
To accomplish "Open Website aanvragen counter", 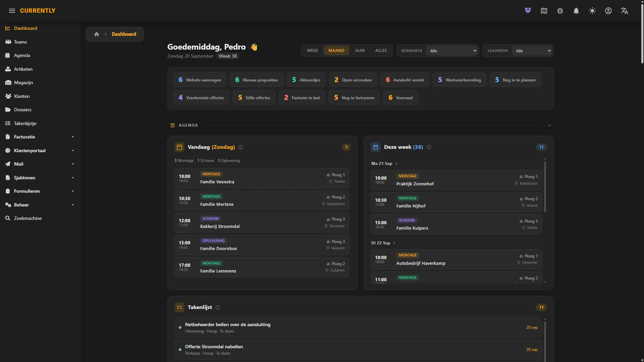I will (200, 80).
